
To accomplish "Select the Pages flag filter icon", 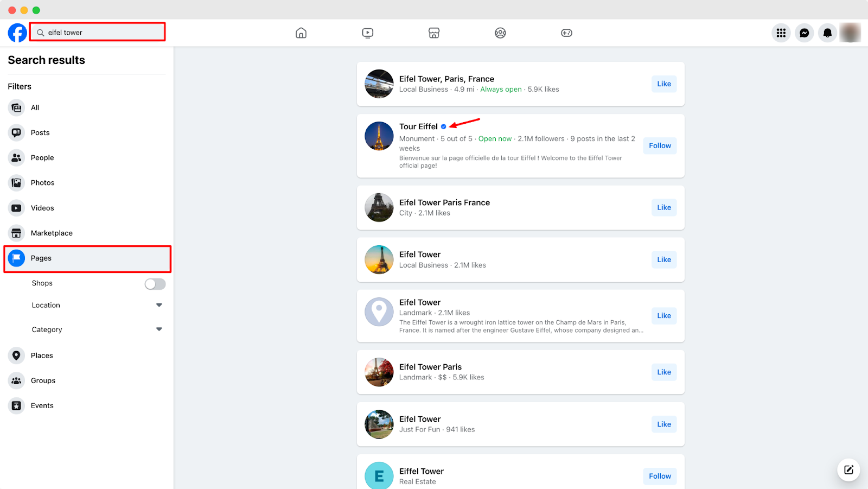I will coord(16,258).
